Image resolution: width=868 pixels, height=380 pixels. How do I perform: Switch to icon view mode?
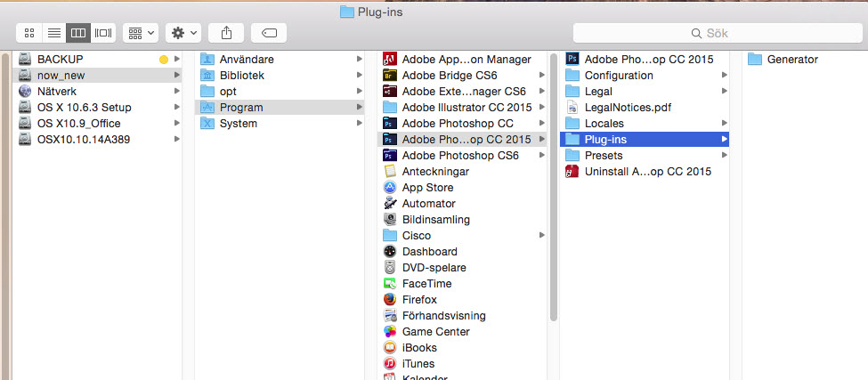coord(29,33)
